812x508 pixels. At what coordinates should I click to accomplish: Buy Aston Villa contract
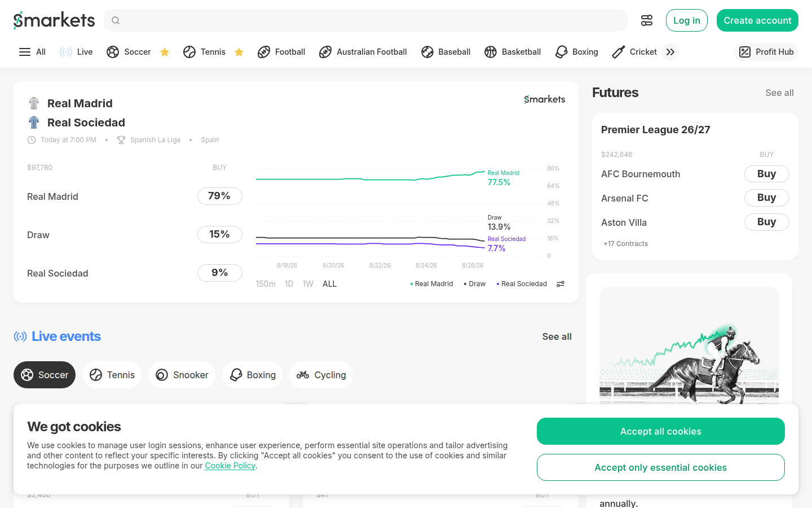[767, 222]
